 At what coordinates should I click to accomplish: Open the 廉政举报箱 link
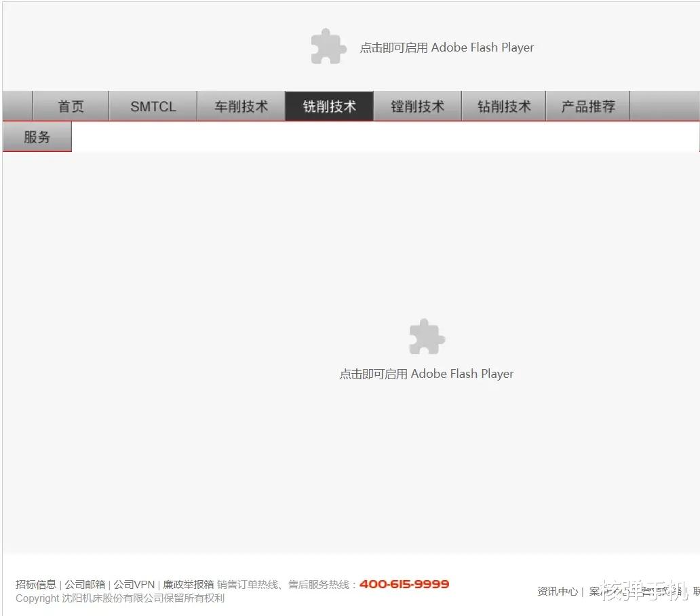(188, 584)
